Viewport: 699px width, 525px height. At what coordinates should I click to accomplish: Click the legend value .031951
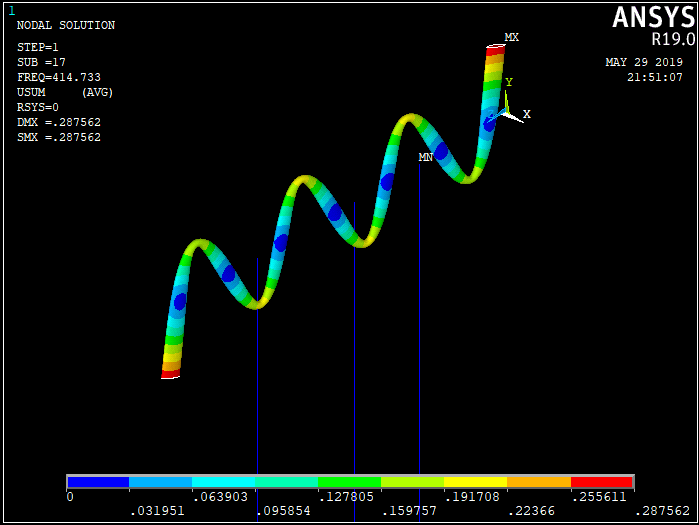click(x=157, y=511)
